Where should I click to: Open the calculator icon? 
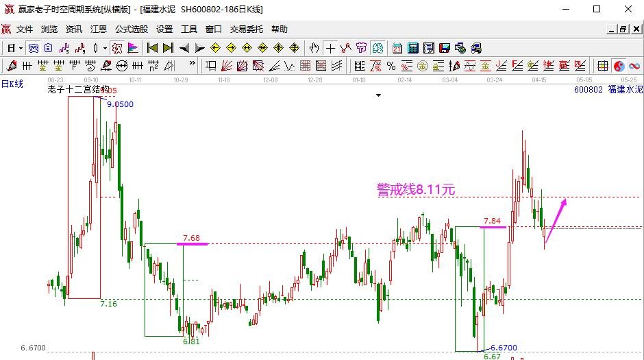tap(412, 48)
